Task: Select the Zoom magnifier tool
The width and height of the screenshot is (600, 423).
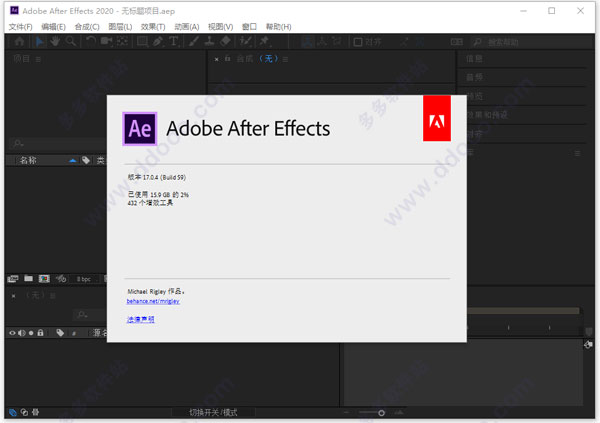Action: coord(71,41)
